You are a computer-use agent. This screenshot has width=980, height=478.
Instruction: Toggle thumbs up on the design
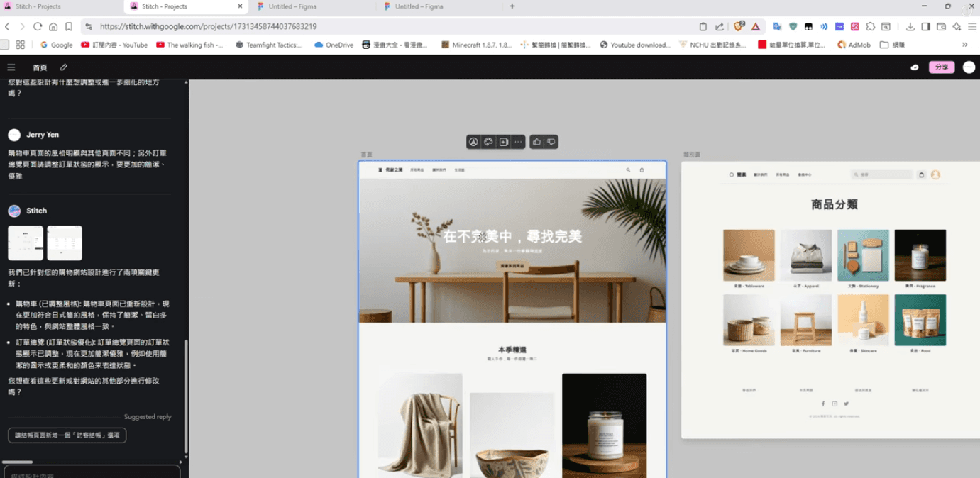point(536,142)
